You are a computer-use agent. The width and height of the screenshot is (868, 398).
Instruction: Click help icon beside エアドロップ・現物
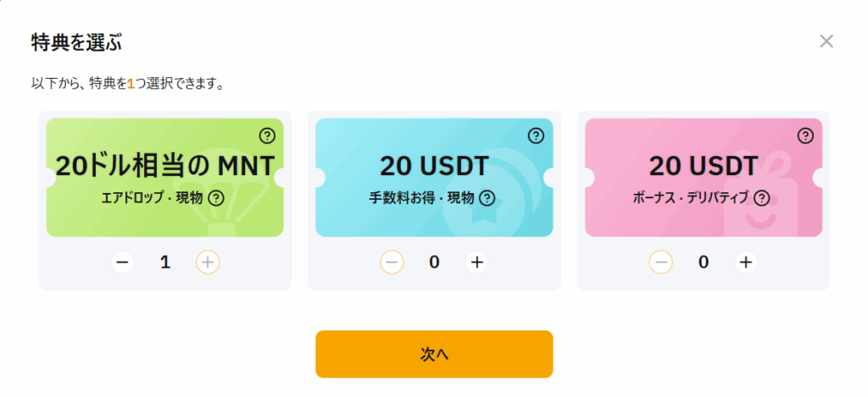pos(216,197)
